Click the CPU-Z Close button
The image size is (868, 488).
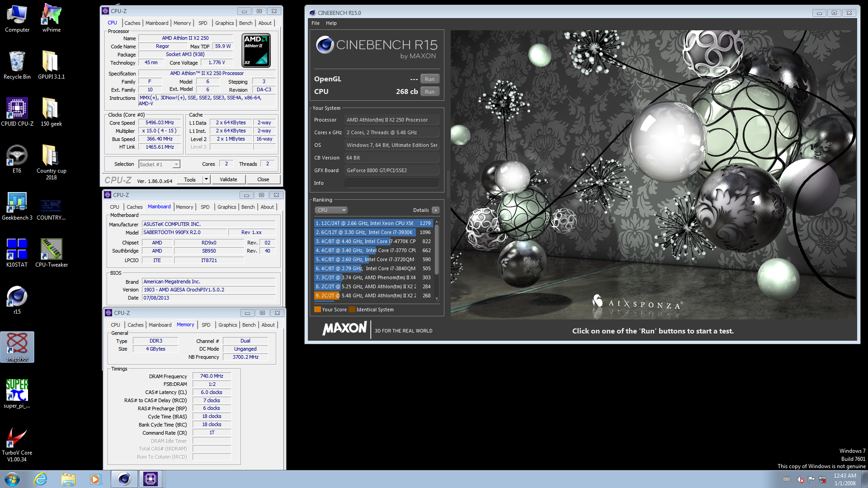pyautogui.click(x=263, y=179)
